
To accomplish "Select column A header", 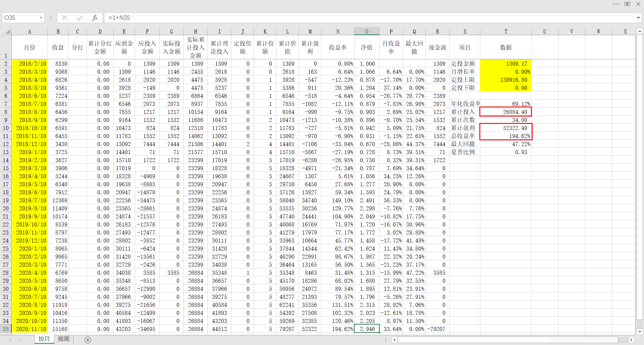I will (x=30, y=31).
